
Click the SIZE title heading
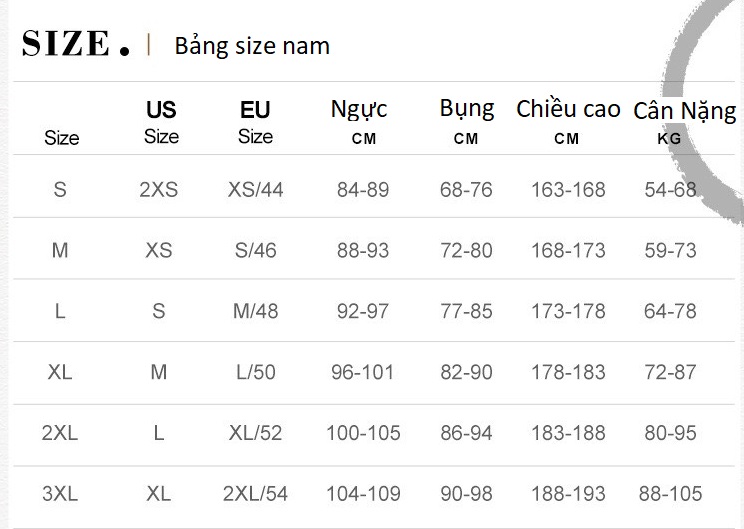coord(76,44)
